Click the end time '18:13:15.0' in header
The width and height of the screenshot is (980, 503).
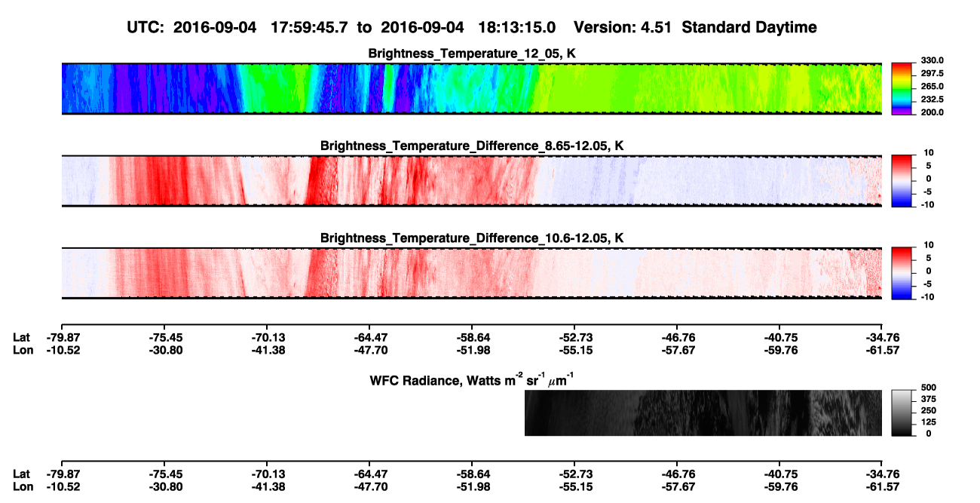coord(517,27)
